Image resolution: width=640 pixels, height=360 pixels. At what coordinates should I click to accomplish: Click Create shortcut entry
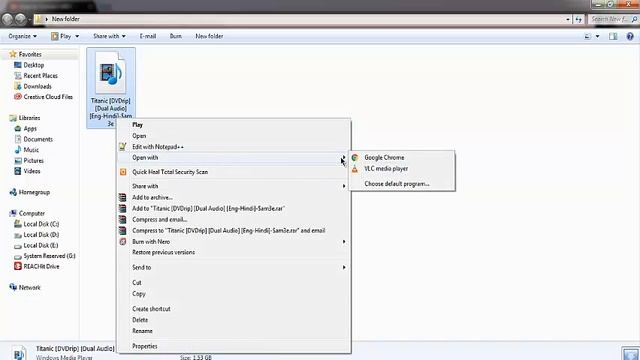tap(233, 309)
